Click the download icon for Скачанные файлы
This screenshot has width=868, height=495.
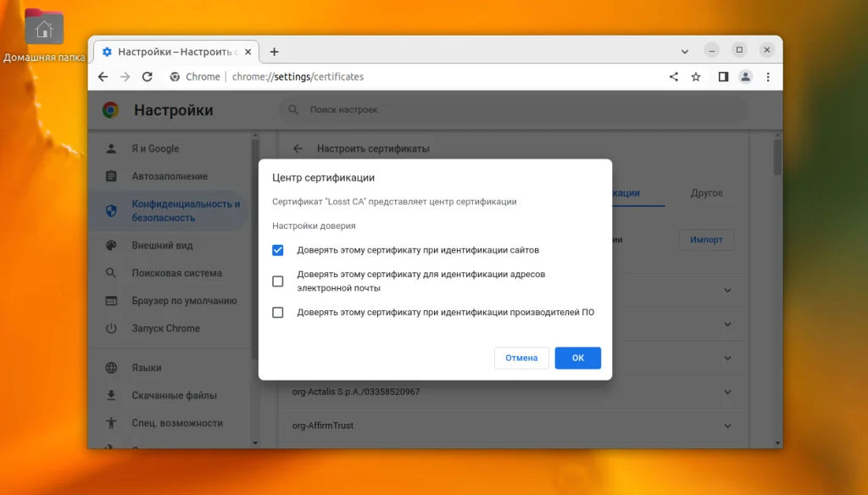(111, 395)
